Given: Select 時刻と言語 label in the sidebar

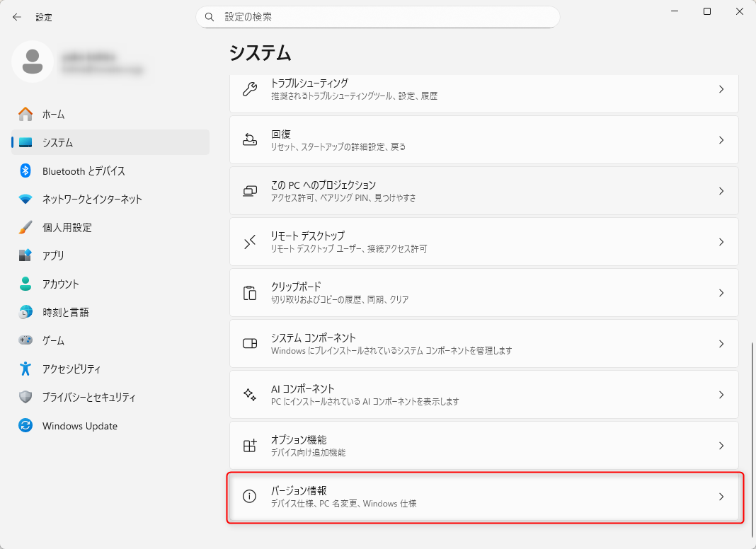Looking at the screenshot, I should [66, 312].
